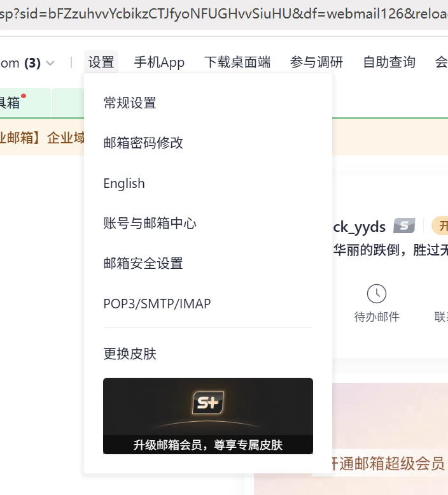Click 自助查询 link in top bar

tap(389, 62)
